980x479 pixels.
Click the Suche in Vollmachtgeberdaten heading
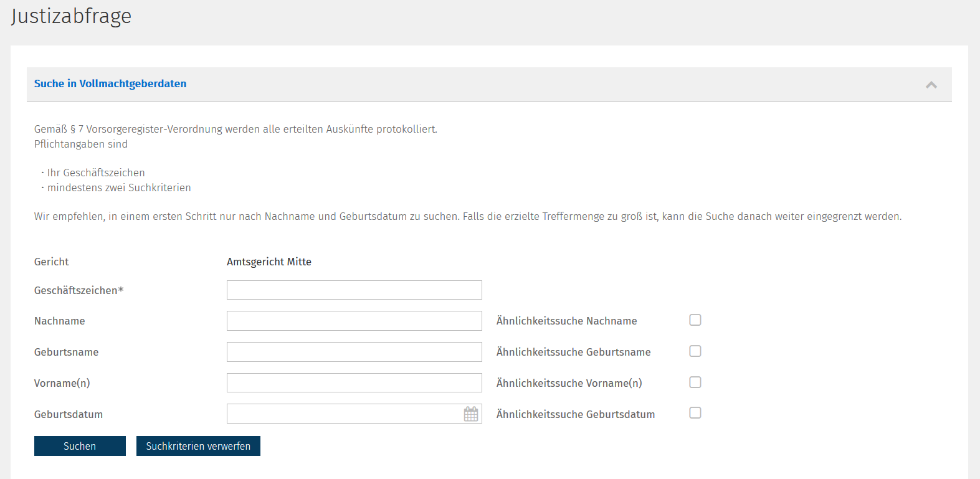pyautogui.click(x=110, y=83)
